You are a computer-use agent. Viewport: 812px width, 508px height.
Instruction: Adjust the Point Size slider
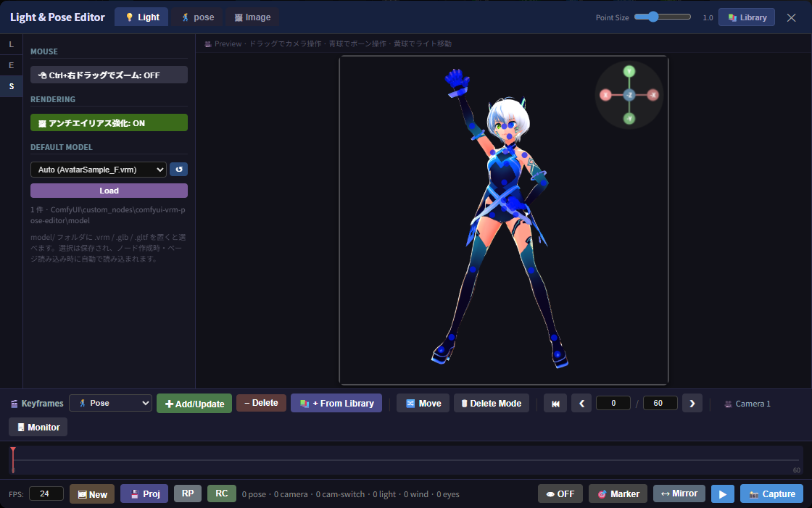pyautogui.click(x=663, y=17)
